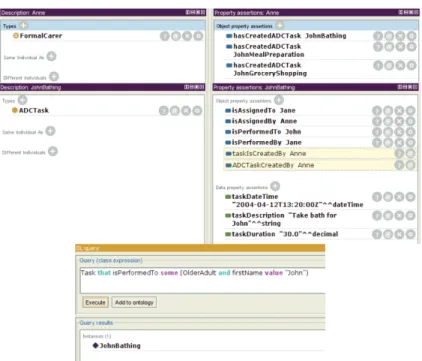Viewport: 422px width, 361px height.
Task: Click the DL query panel header
Action: coord(200,248)
